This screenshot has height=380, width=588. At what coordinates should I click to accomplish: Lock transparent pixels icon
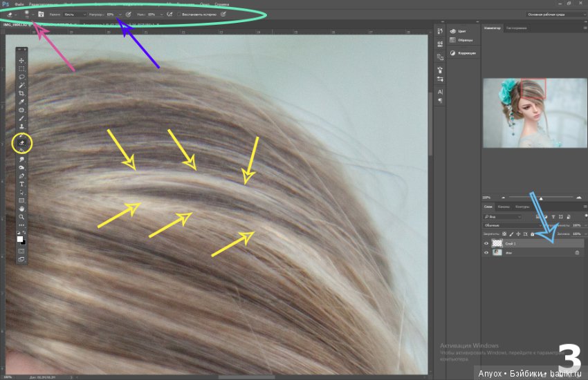pyautogui.click(x=504, y=234)
